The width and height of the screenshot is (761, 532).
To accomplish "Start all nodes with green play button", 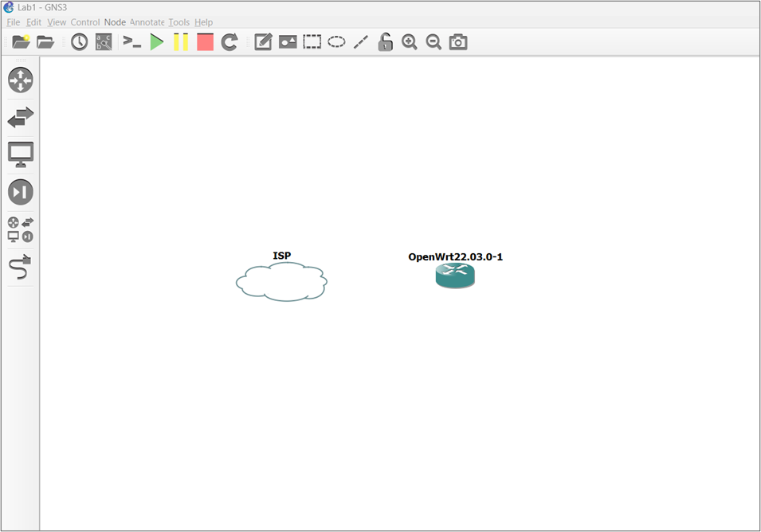I will point(156,42).
